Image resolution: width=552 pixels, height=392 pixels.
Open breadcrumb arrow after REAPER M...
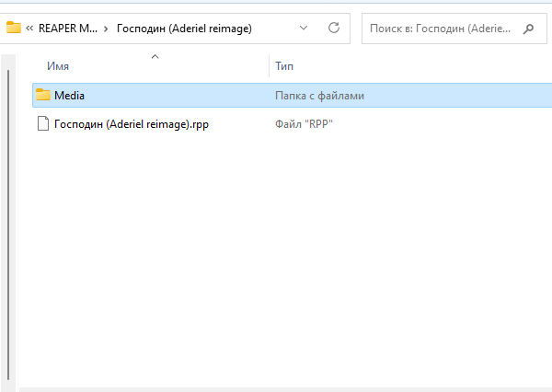[106, 29]
